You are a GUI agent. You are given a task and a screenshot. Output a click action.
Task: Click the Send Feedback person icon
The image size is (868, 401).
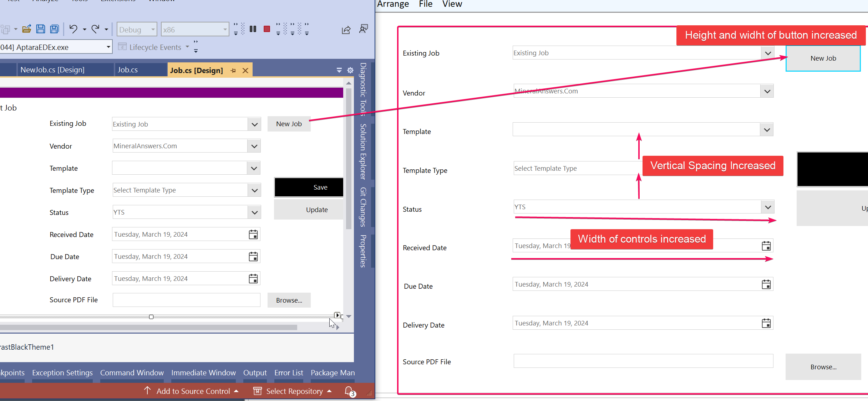click(364, 29)
